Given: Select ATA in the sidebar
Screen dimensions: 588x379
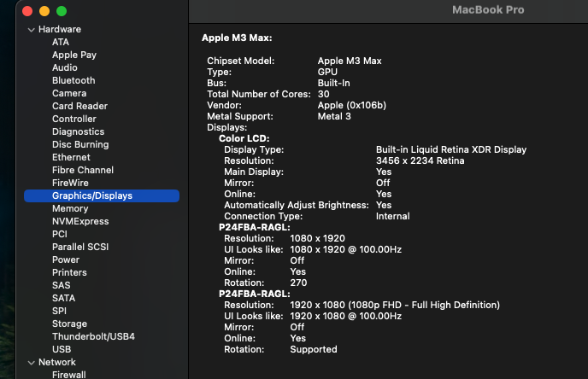Looking at the screenshot, I should tap(61, 42).
